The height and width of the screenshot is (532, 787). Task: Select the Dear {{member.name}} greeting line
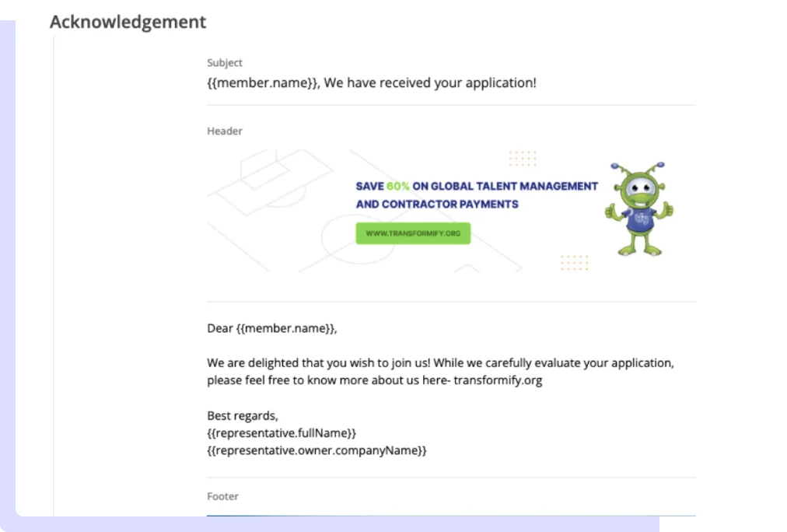coord(272,327)
